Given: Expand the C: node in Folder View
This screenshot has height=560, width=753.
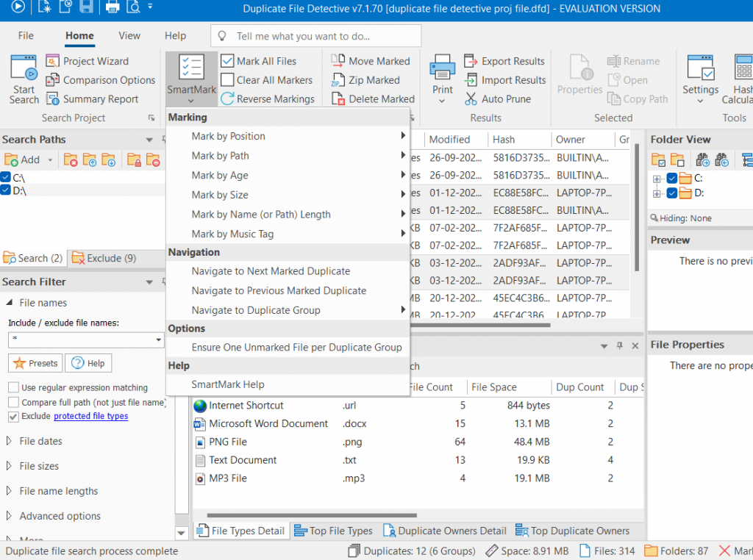Looking at the screenshot, I should 657,179.
